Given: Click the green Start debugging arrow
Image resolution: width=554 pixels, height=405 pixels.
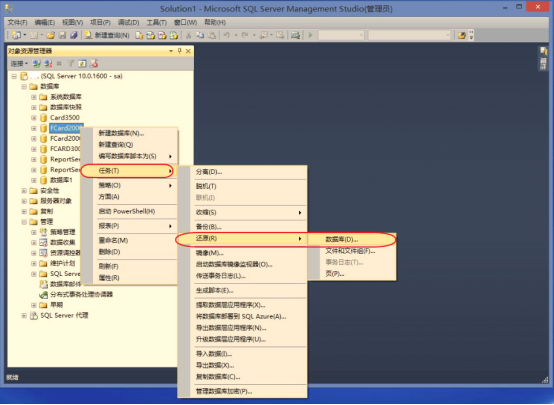Looking at the screenshot, I should click(x=311, y=35).
